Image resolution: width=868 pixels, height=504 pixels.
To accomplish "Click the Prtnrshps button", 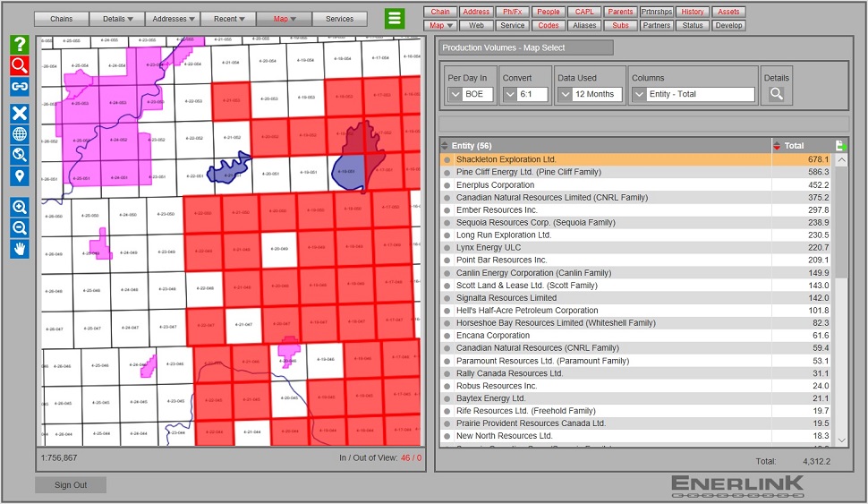I will coord(657,12).
